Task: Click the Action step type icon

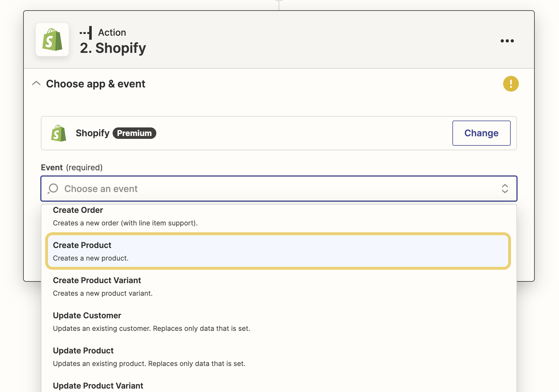Action: point(86,33)
